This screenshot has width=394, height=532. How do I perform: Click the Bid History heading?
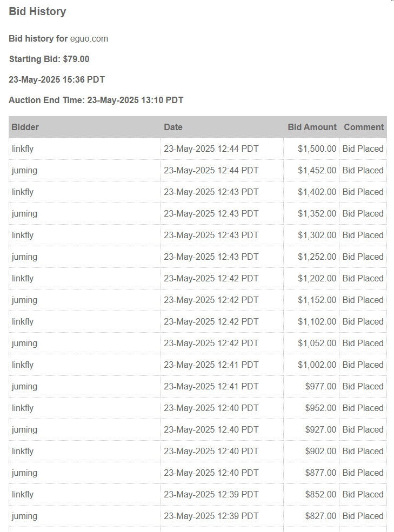tap(37, 12)
